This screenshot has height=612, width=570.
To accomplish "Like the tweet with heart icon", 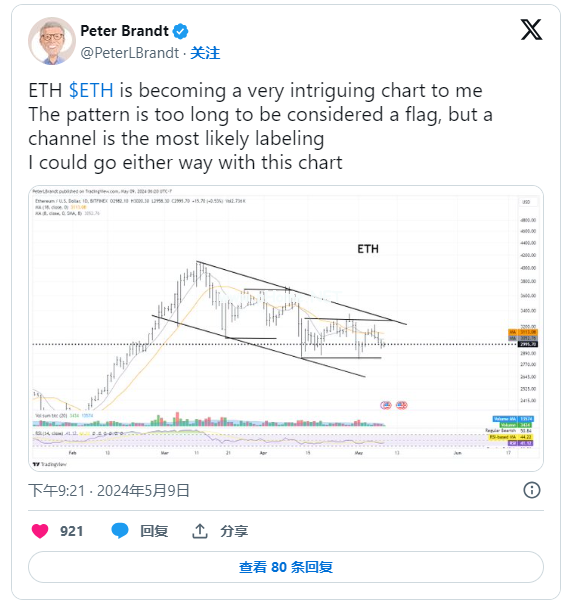I will (40, 531).
